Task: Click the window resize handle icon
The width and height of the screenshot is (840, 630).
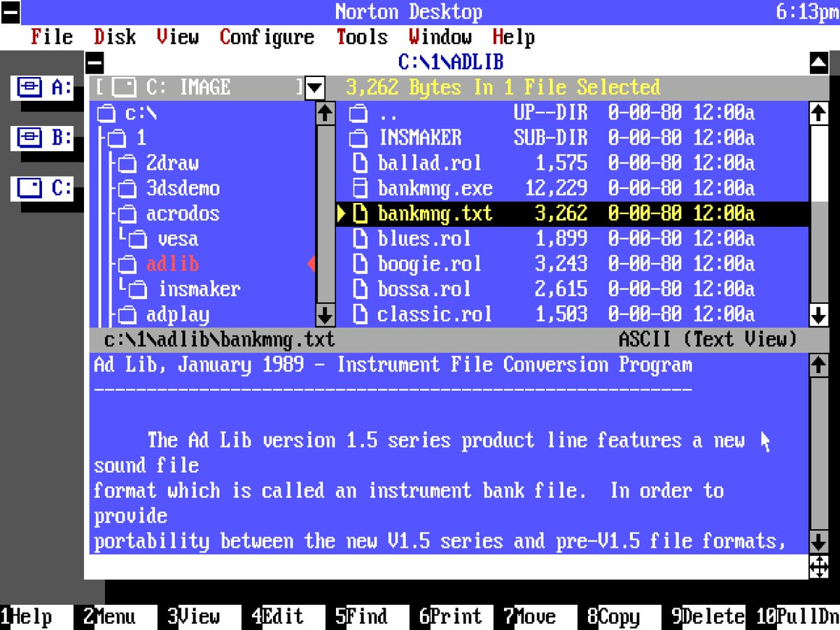Action: pyautogui.click(x=818, y=566)
